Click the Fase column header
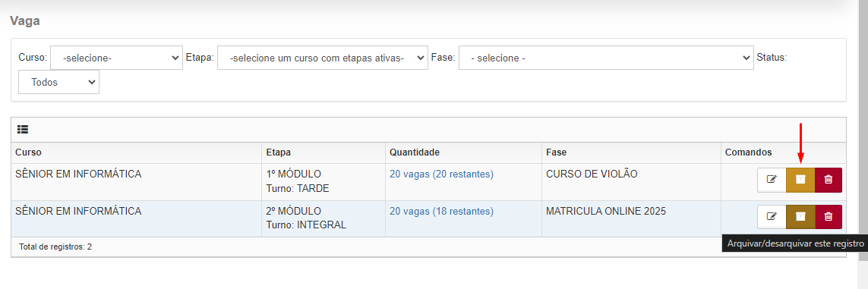868x289 pixels. click(x=556, y=152)
